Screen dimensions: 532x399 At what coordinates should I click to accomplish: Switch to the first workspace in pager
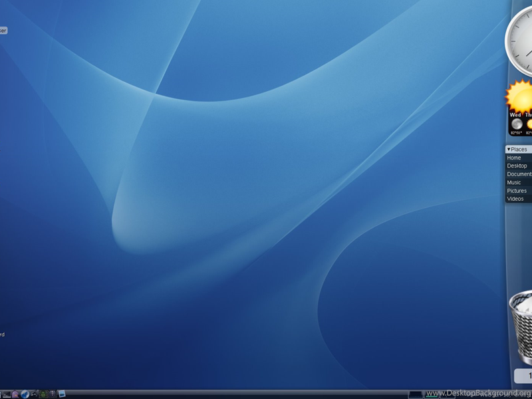[x=416, y=394]
